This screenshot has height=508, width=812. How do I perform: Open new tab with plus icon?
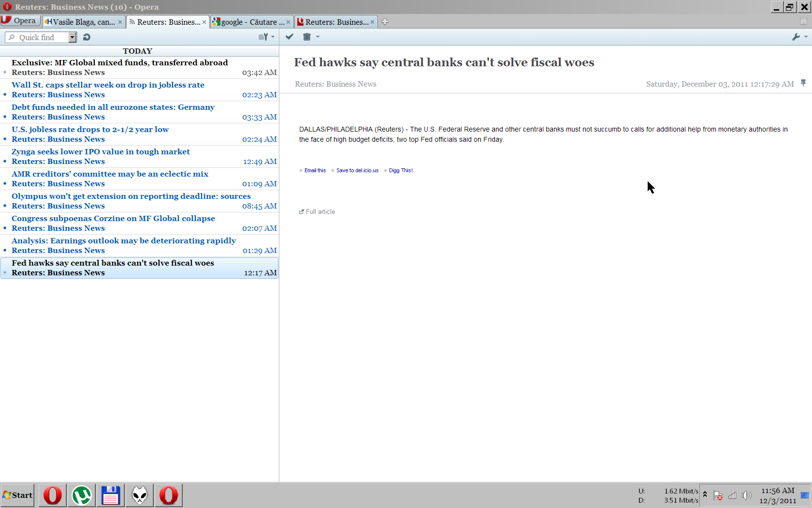pyautogui.click(x=385, y=22)
